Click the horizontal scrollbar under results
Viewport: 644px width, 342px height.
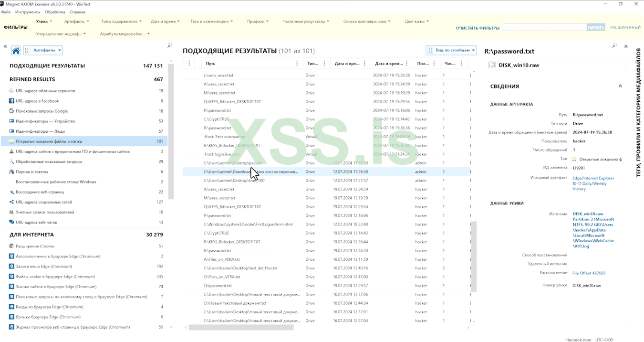coord(241,327)
